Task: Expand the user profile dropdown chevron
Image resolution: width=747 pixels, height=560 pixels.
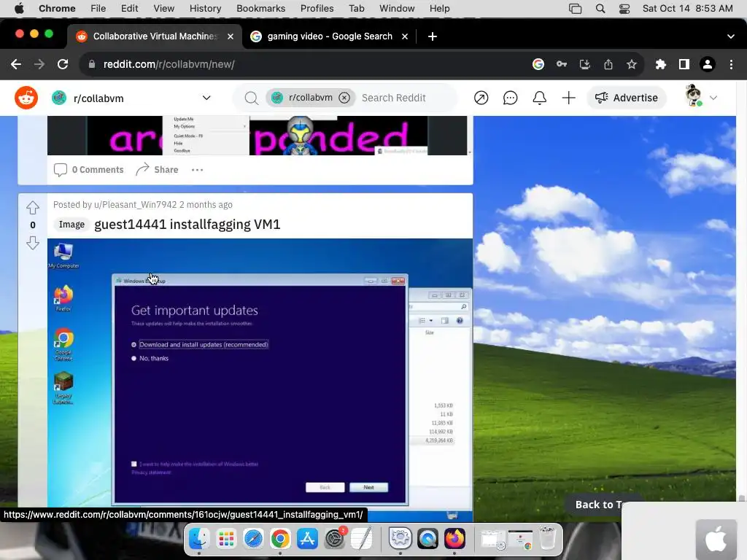Action: [713, 98]
